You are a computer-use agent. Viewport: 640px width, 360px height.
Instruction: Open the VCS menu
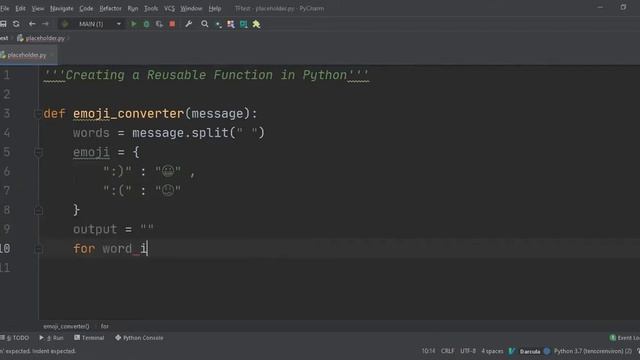click(169, 8)
